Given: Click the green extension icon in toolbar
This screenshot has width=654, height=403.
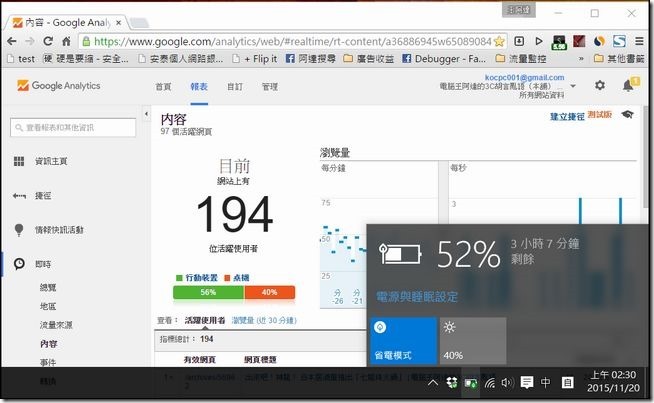Looking at the screenshot, I should pyautogui.click(x=558, y=42).
